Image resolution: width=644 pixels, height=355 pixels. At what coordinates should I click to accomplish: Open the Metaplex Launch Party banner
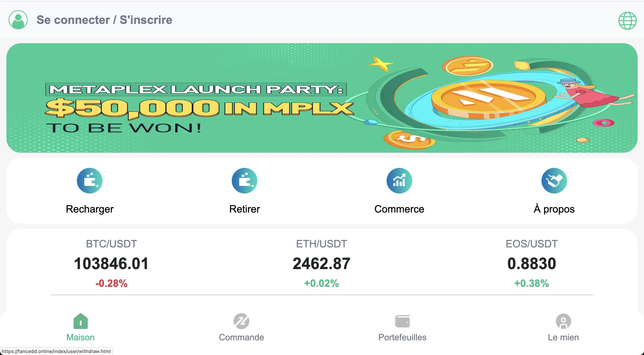(322, 98)
